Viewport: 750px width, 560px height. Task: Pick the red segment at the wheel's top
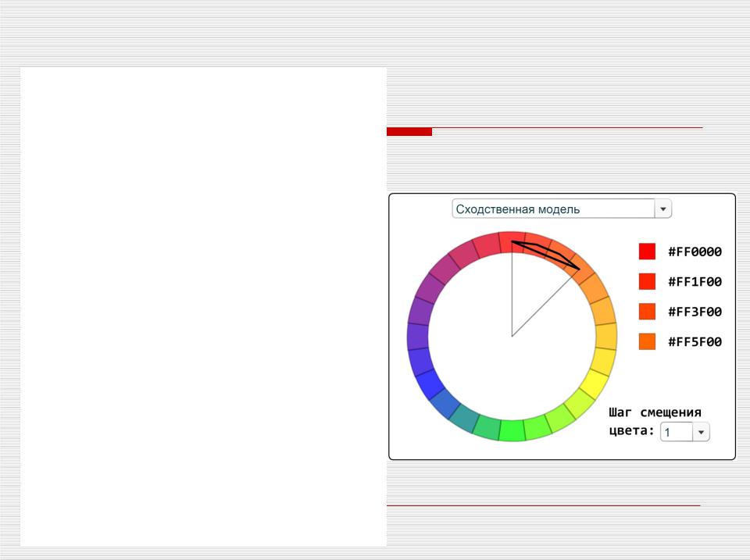coord(512,242)
